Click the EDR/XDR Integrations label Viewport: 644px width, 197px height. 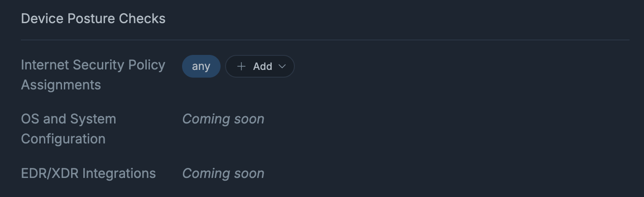(x=88, y=173)
